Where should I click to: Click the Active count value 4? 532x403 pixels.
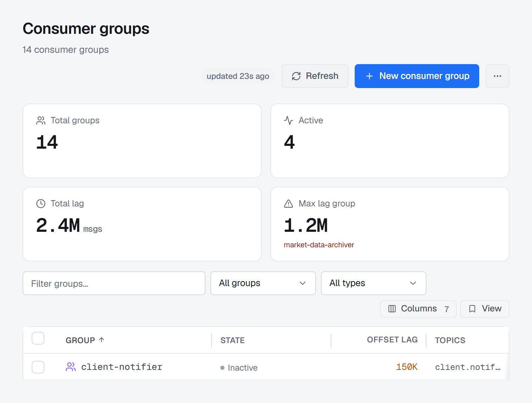289,142
